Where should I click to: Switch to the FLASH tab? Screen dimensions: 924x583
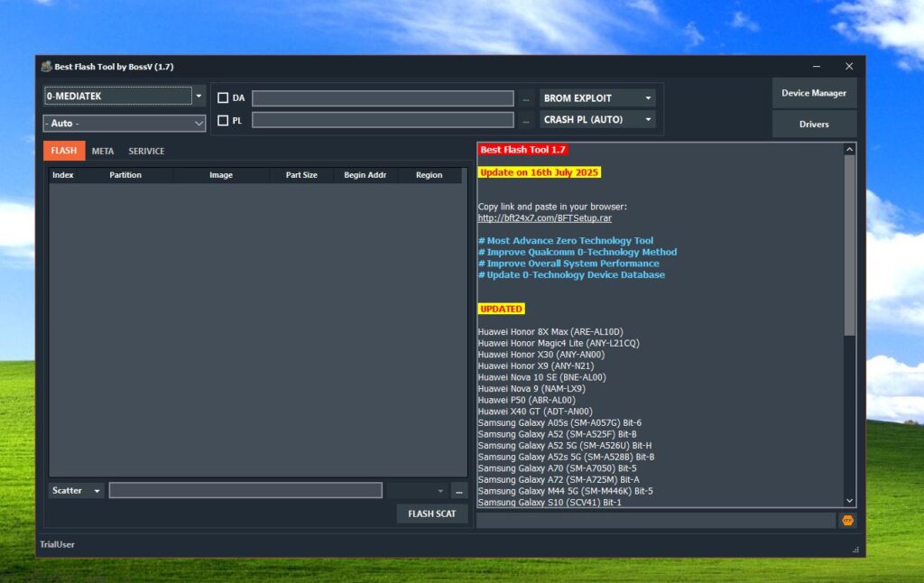64,151
